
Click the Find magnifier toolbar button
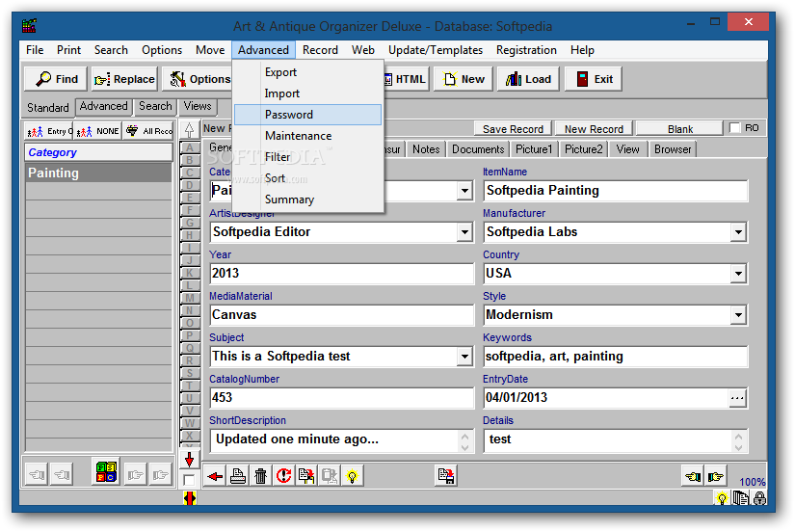click(56, 79)
